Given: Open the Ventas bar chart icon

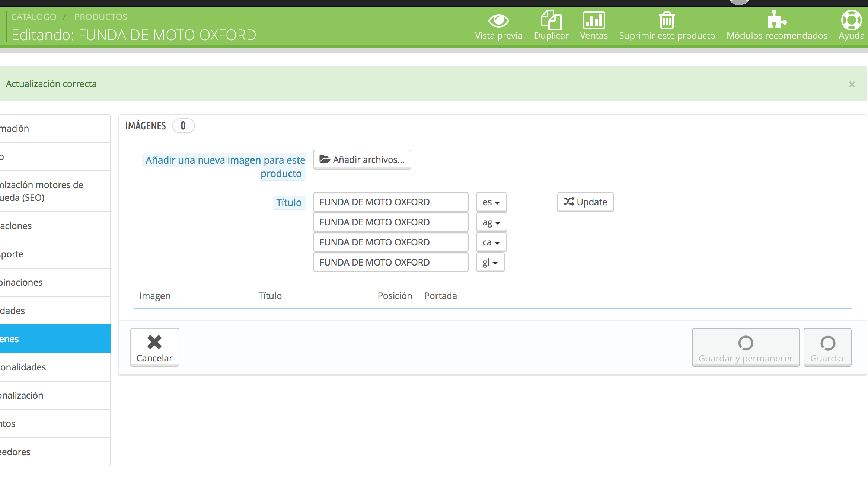Looking at the screenshot, I should point(594,20).
